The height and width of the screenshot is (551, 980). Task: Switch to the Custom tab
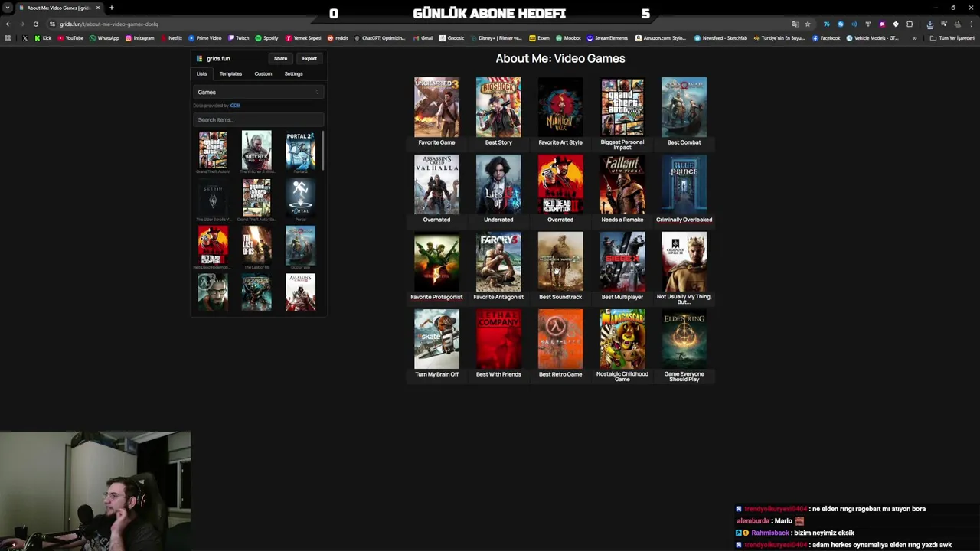(263, 73)
